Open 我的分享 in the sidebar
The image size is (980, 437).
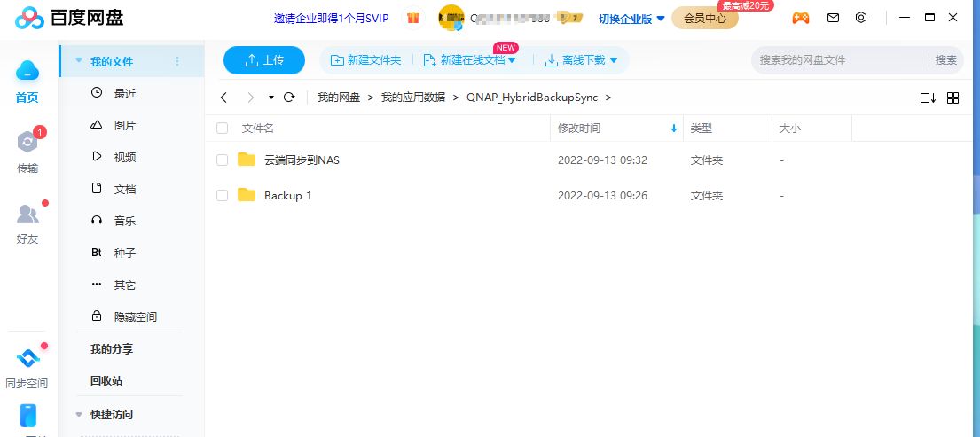click(112, 349)
